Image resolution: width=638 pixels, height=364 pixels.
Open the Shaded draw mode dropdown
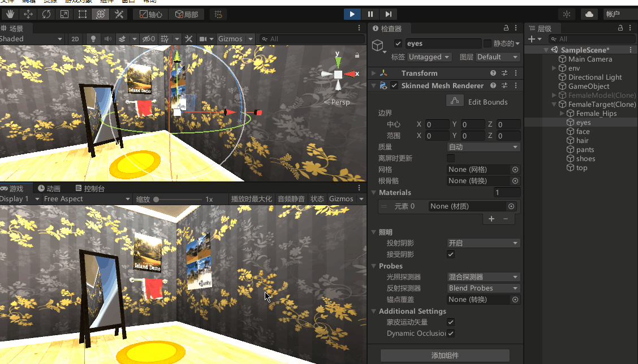(x=31, y=39)
